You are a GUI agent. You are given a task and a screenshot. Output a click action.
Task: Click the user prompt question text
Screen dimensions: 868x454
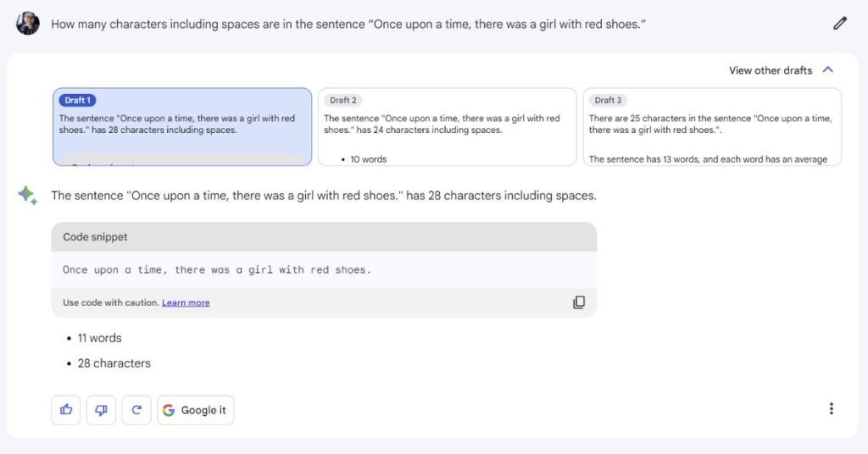348,25
